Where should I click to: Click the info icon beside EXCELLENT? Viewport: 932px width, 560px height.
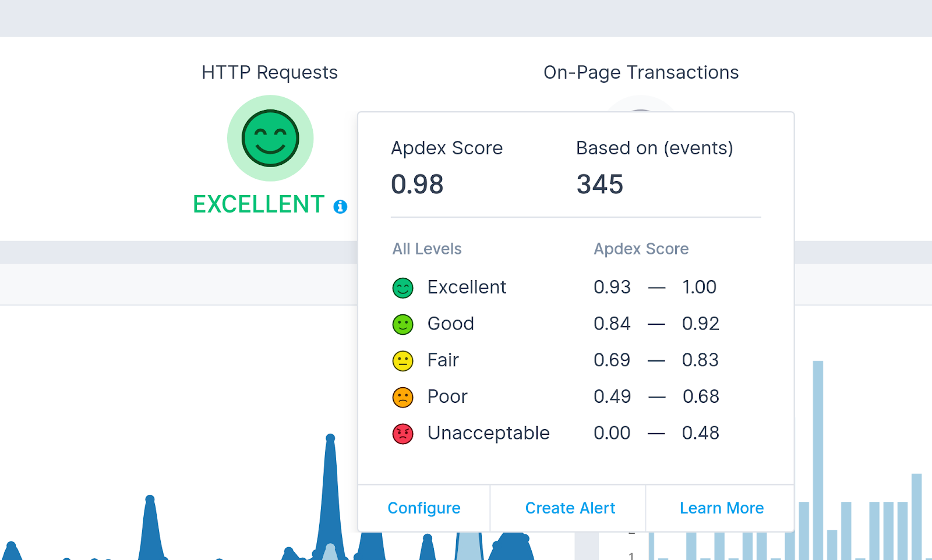pos(340,207)
